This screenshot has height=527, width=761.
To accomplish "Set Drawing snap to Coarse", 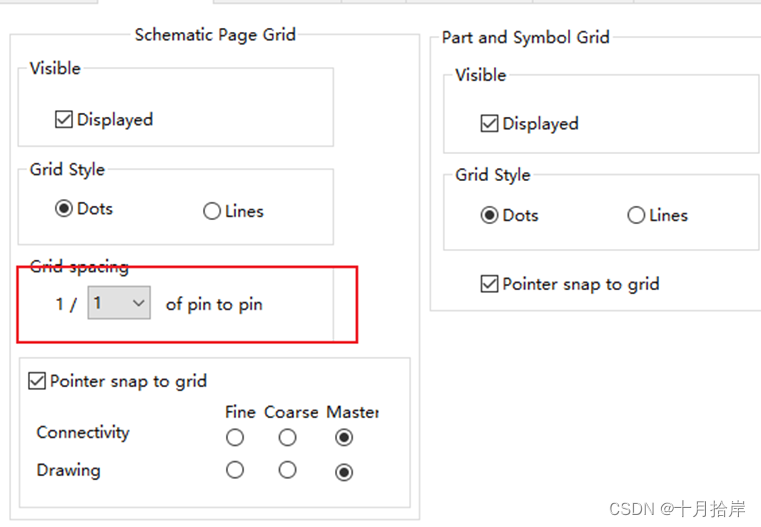I will click(x=287, y=470).
